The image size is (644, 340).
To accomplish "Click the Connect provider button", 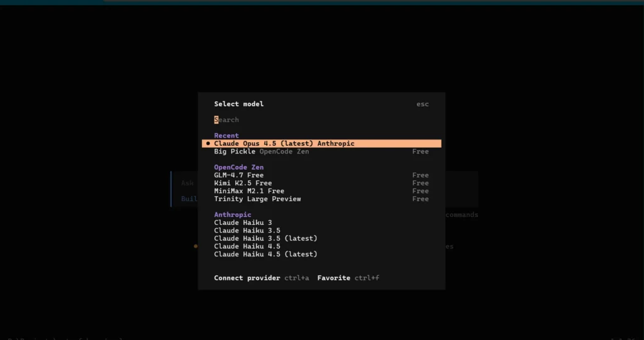I will [x=247, y=278].
